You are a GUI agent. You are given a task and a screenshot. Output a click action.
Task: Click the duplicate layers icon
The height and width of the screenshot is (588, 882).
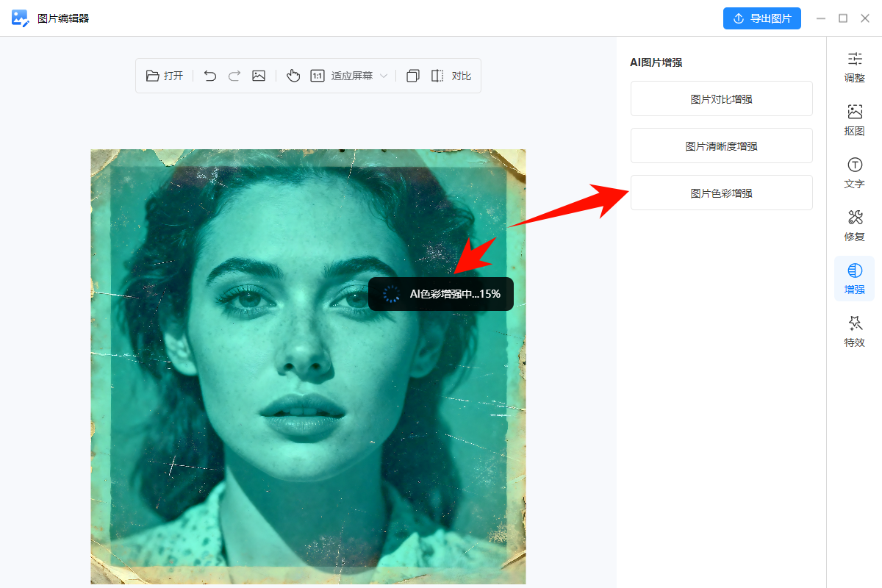coord(413,76)
